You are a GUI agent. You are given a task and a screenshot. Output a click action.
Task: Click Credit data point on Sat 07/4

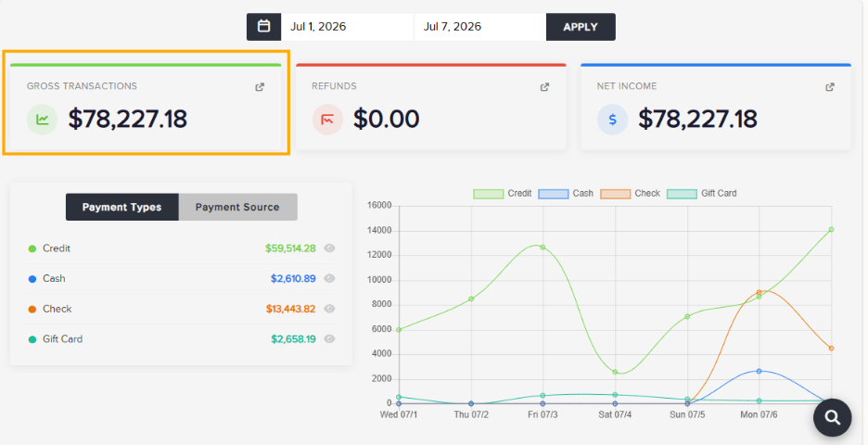point(615,372)
